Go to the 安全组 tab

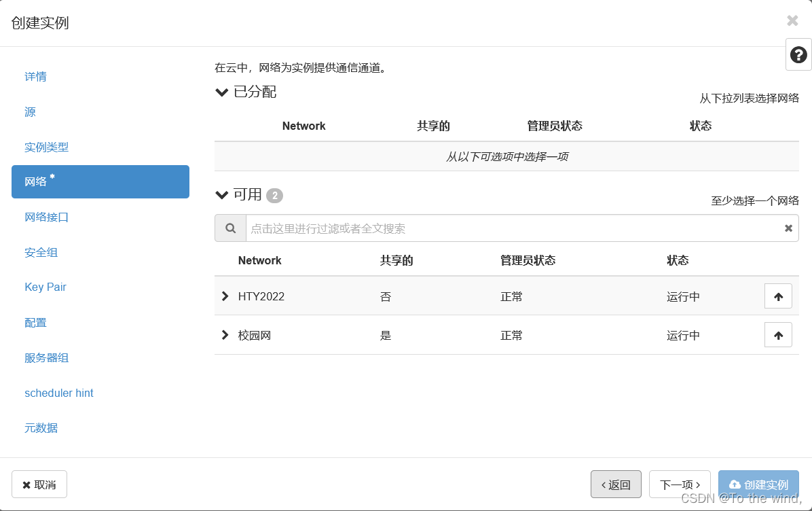41,252
